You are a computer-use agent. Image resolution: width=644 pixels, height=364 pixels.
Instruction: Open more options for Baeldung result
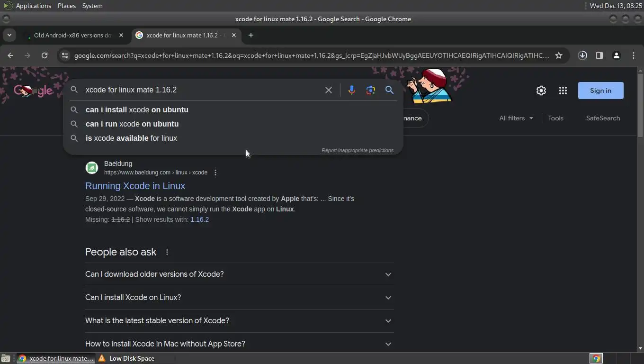point(215,173)
